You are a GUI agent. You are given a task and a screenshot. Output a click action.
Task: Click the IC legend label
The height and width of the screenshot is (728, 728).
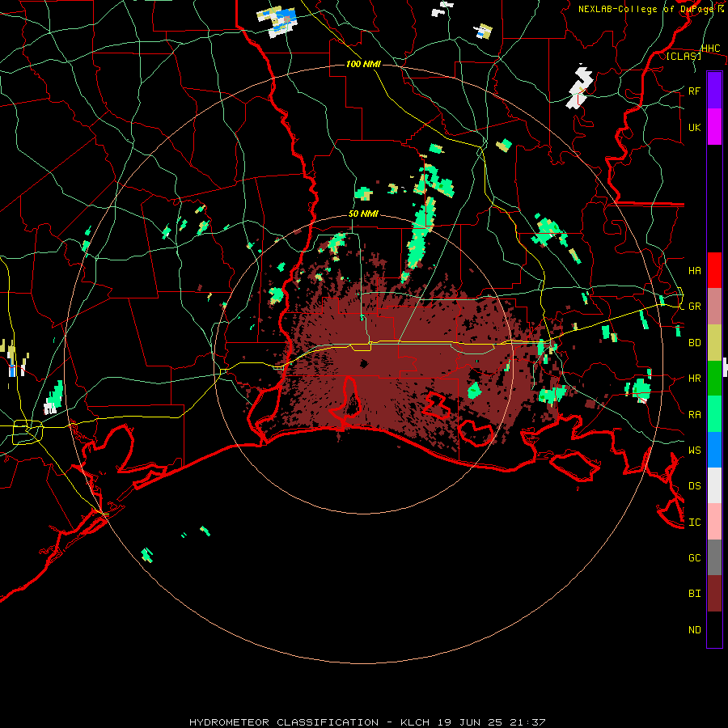694,523
